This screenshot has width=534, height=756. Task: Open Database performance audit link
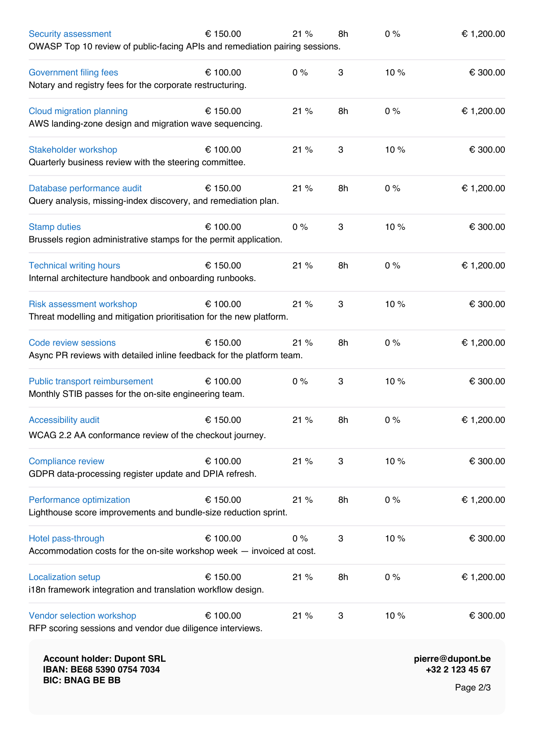[85, 189]
